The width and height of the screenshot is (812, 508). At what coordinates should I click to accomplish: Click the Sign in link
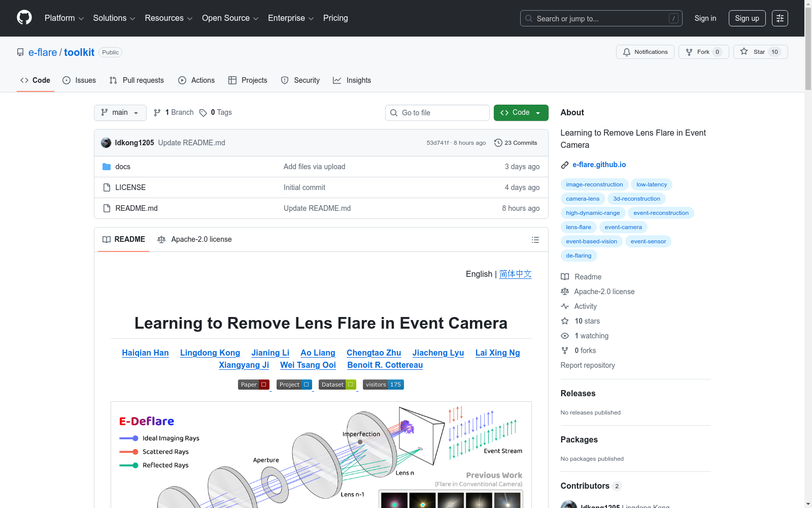coord(705,18)
